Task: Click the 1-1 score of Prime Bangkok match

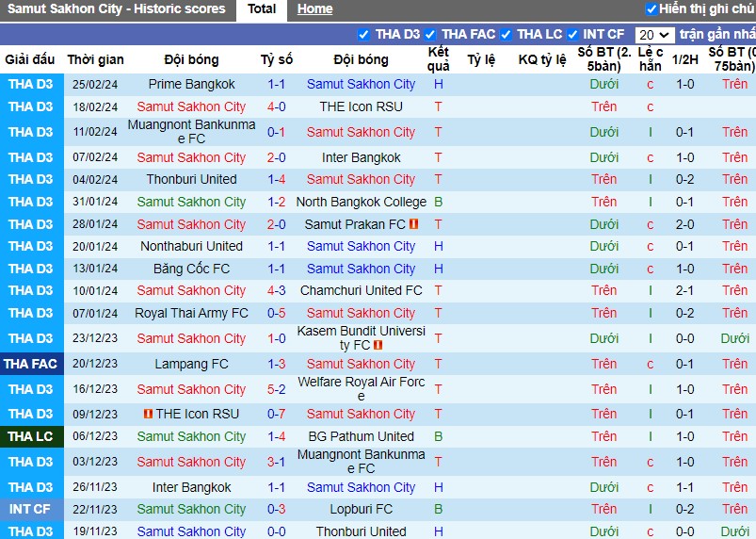Action: coord(276,84)
